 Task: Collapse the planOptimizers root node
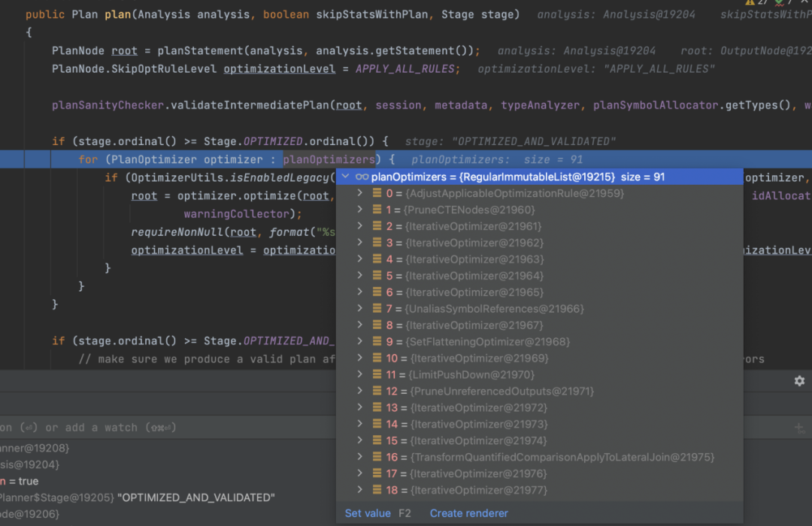(x=345, y=177)
